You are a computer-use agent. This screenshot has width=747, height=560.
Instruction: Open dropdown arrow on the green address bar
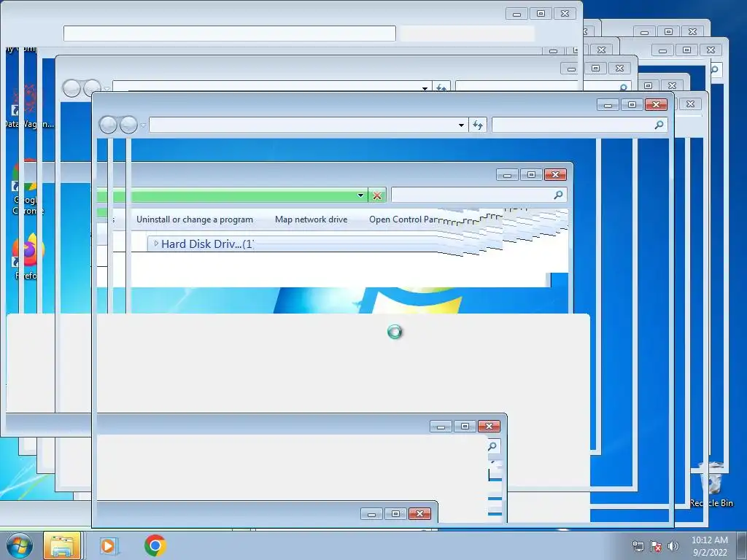coord(360,195)
